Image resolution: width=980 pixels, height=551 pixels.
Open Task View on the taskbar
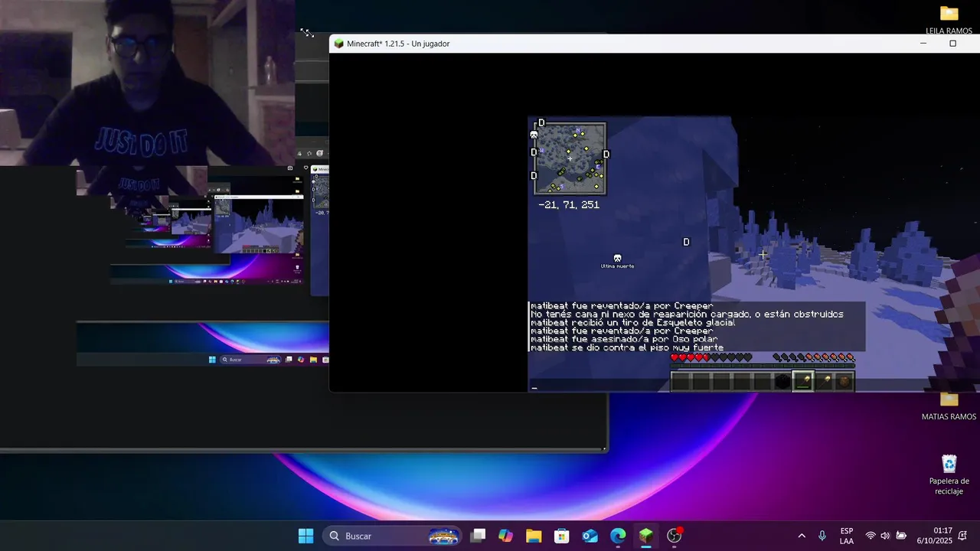point(478,536)
